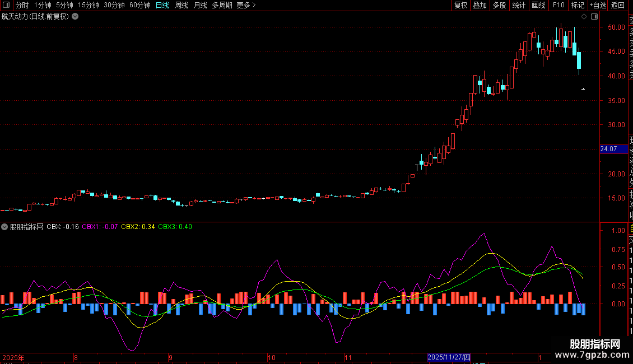Expand 股朋指标网 indicator dropdown arrow
The image size is (633, 364).
pos(4,227)
